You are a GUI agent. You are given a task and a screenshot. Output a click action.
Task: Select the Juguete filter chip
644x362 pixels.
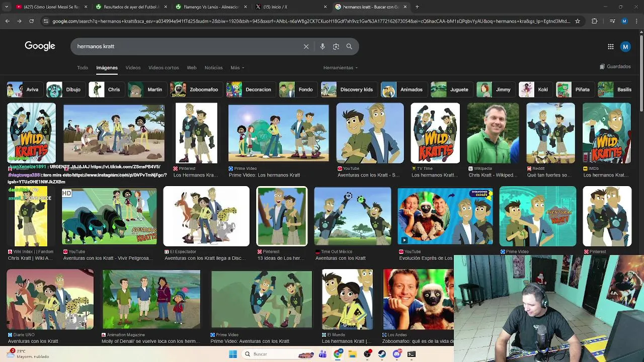click(x=451, y=89)
